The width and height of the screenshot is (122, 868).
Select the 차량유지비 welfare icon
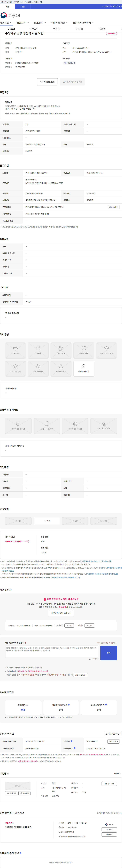click(x=61, y=350)
